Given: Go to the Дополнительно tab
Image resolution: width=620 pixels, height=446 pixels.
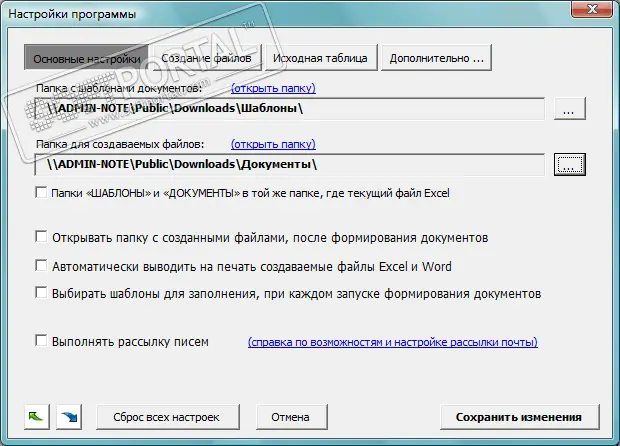Looking at the screenshot, I should point(438,58).
